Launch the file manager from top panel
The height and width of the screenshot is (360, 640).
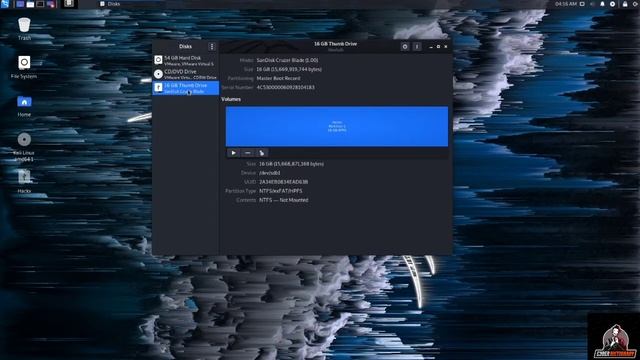30,4
